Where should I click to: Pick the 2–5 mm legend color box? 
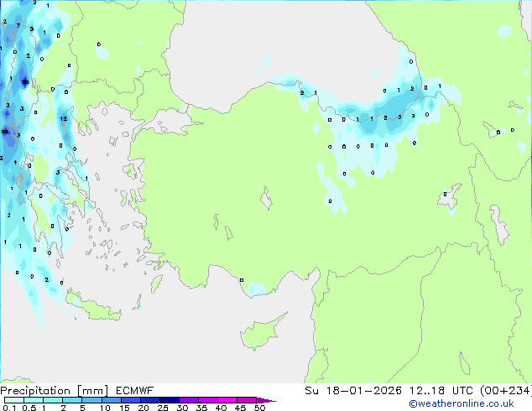[72, 400]
